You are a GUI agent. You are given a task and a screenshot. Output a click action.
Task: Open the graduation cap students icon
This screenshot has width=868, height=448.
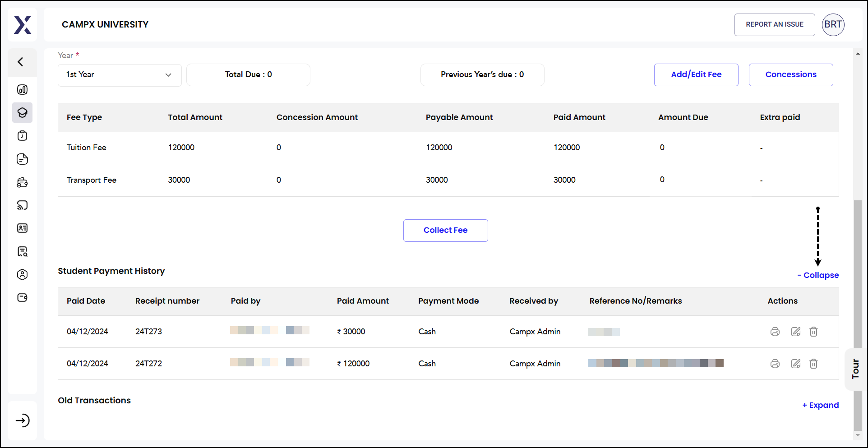pos(23,113)
